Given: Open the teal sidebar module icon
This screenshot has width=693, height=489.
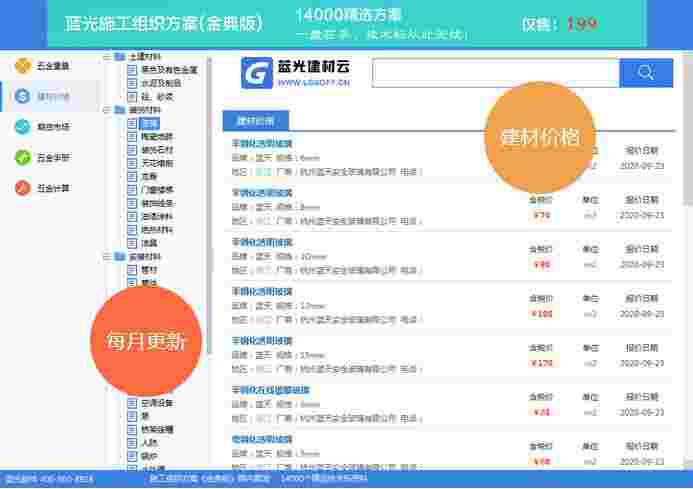Looking at the screenshot, I should [23, 126].
